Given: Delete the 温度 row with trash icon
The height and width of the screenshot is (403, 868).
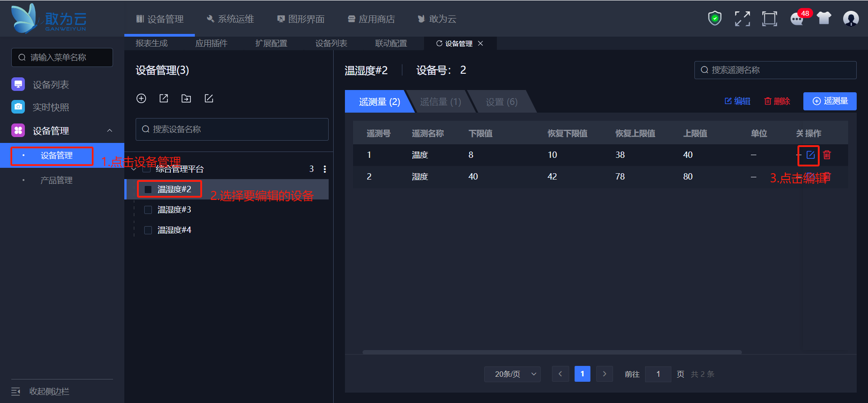Looking at the screenshot, I should [x=827, y=155].
